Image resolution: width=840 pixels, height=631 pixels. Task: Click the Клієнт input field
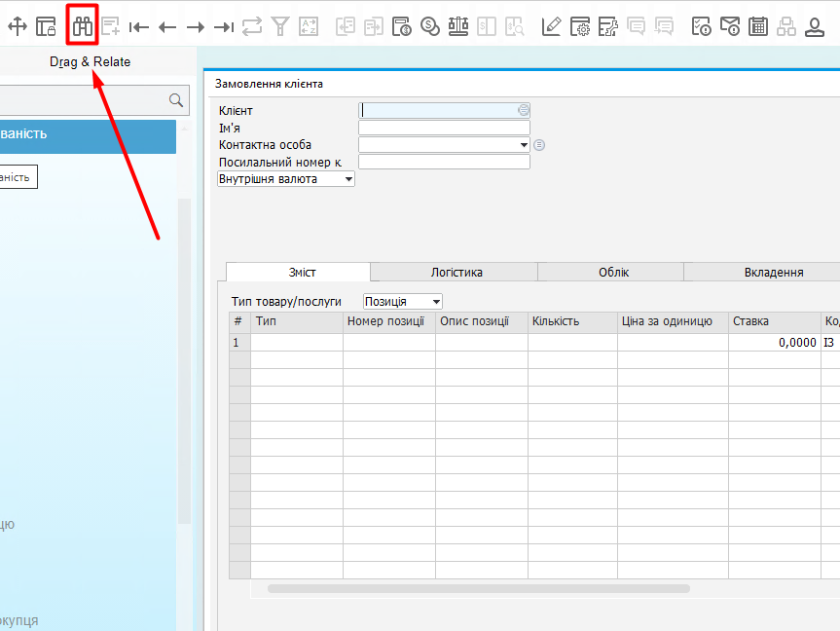438,110
